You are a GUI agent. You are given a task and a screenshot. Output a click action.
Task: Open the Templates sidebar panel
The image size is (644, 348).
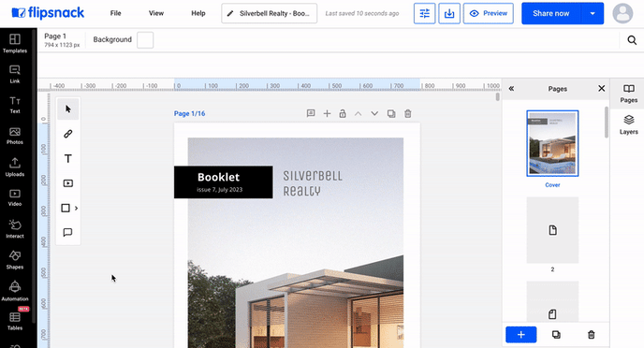(15, 43)
